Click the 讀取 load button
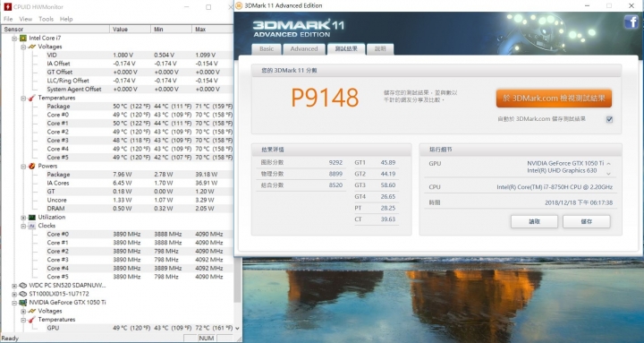Image resolution: width=644 pixels, height=343 pixels. (534, 222)
